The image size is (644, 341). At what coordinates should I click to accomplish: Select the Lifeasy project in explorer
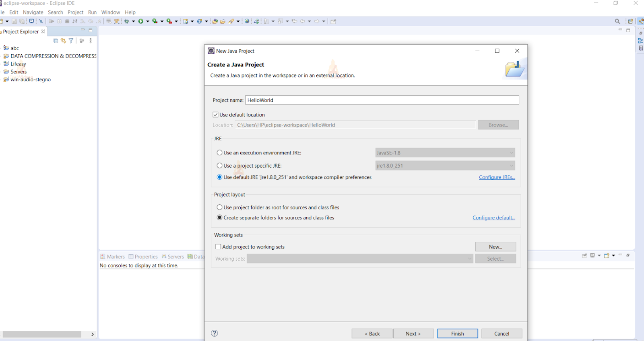[x=15, y=64]
